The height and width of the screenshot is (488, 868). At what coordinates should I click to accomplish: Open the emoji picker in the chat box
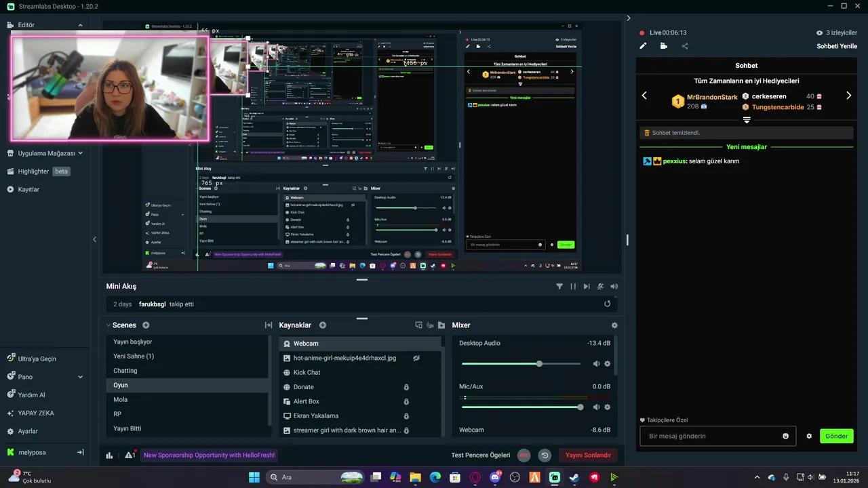tap(786, 436)
